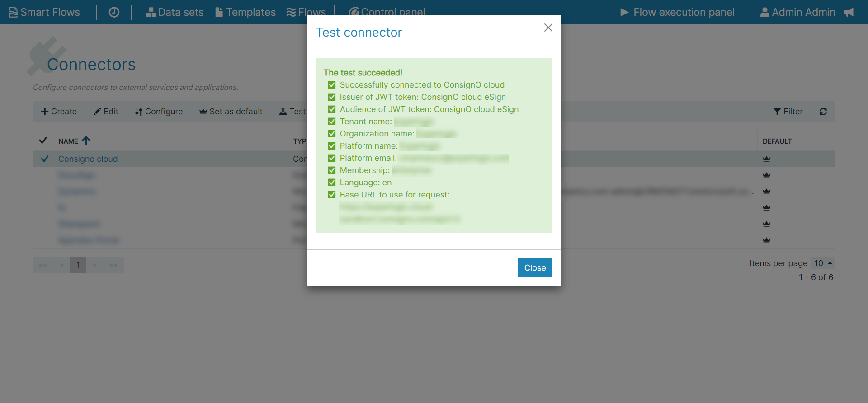This screenshot has height=403, width=868.
Task: Toggle the select-all checkmark in table header
Action: coord(43,141)
